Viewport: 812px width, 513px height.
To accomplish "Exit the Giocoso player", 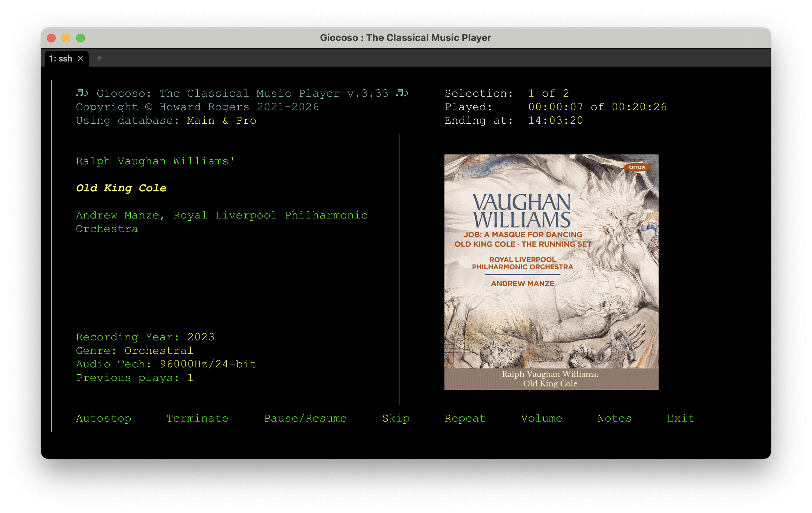I will [x=680, y=418].
